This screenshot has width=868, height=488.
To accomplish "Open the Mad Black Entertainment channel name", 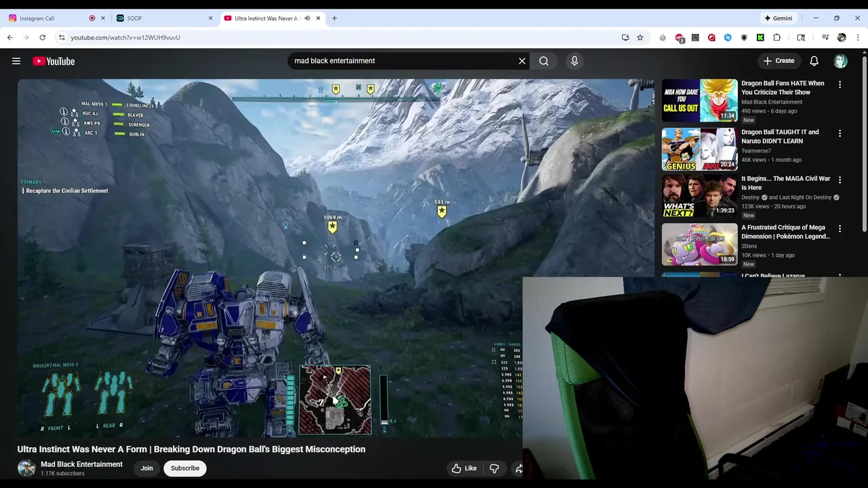I will (x=81, y=464).
